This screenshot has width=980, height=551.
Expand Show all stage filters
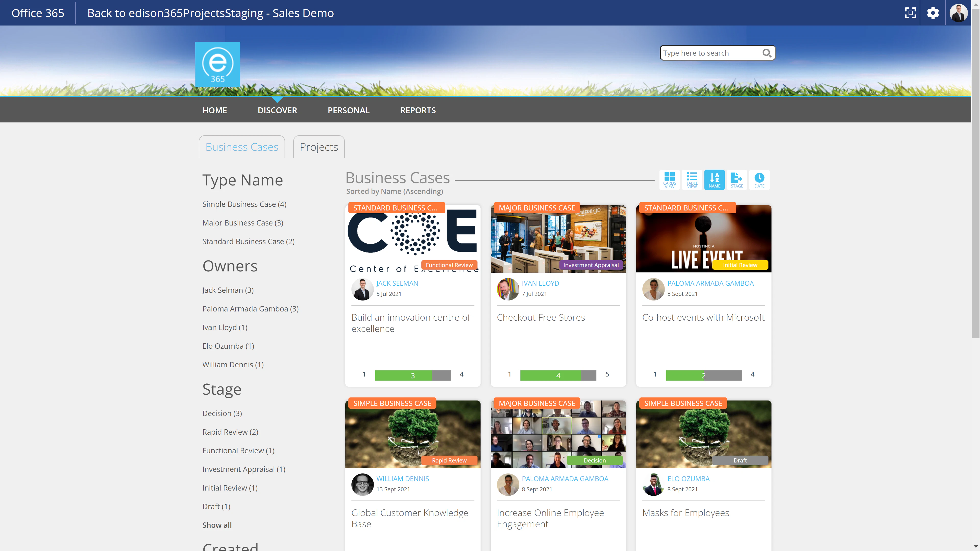[x=216, y=525]
